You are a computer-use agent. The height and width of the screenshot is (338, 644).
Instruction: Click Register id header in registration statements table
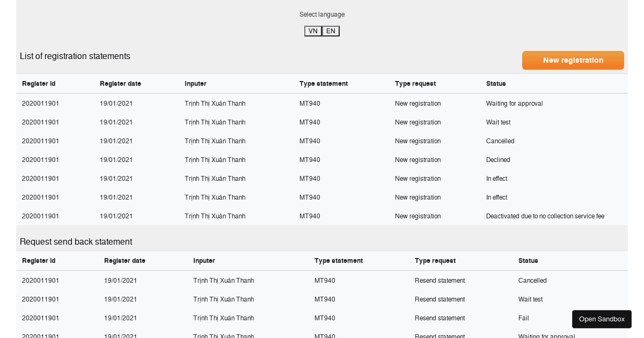39,84
